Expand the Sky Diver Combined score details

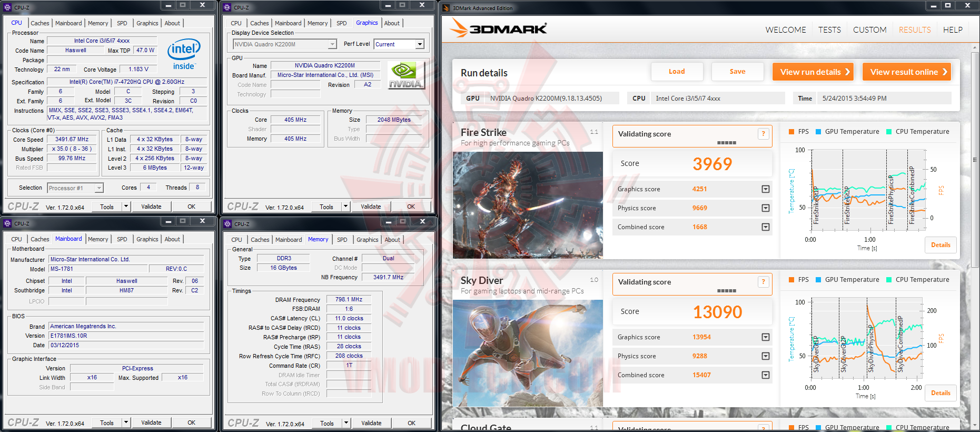click(x=766, y=375)
